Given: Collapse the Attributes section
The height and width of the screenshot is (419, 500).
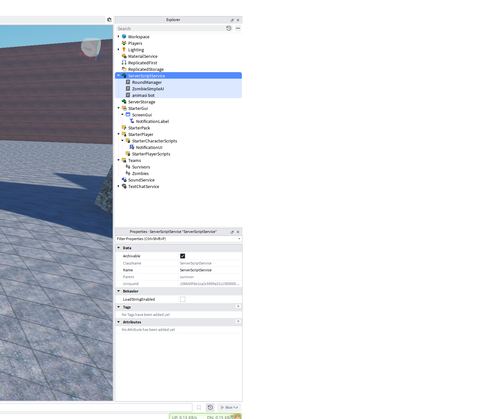Looking at the screenshot, I should (x=119, y=322).
